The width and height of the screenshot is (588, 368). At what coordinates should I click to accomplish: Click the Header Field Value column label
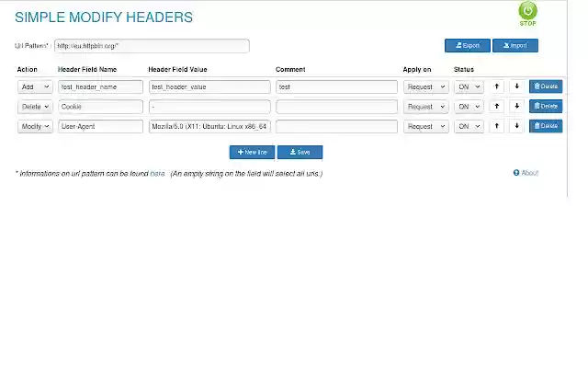(x=177, y=70)
